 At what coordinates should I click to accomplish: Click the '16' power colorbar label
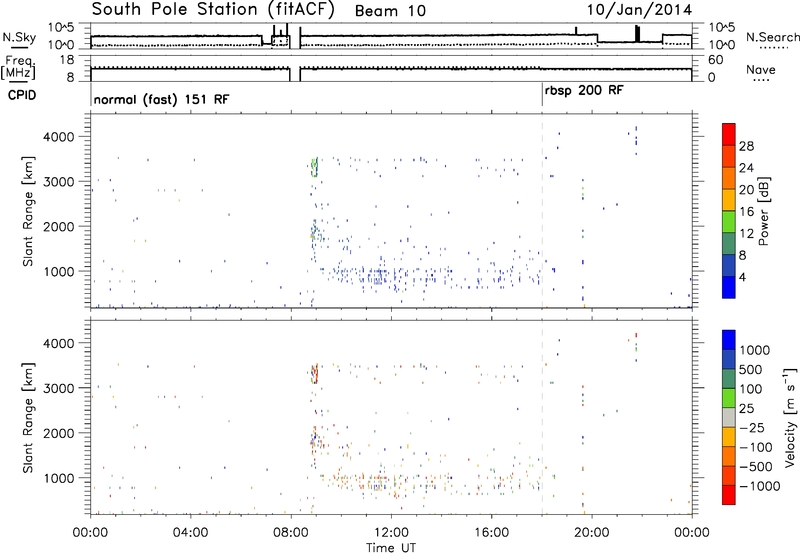(x=746, y=212)
